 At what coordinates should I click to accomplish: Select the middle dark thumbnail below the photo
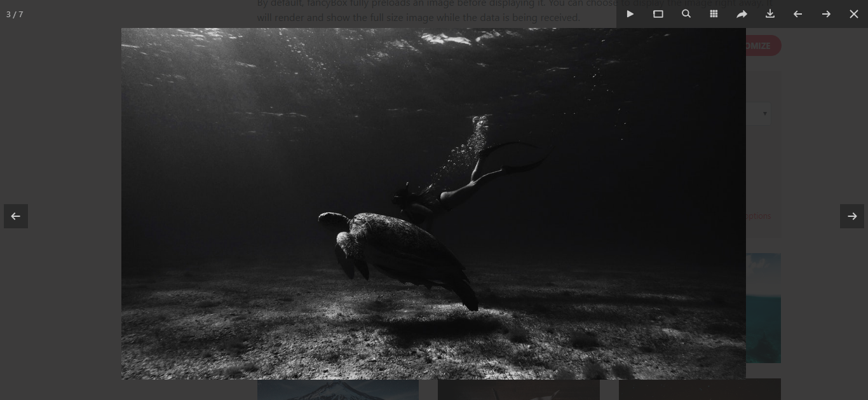tap(519, 389)
